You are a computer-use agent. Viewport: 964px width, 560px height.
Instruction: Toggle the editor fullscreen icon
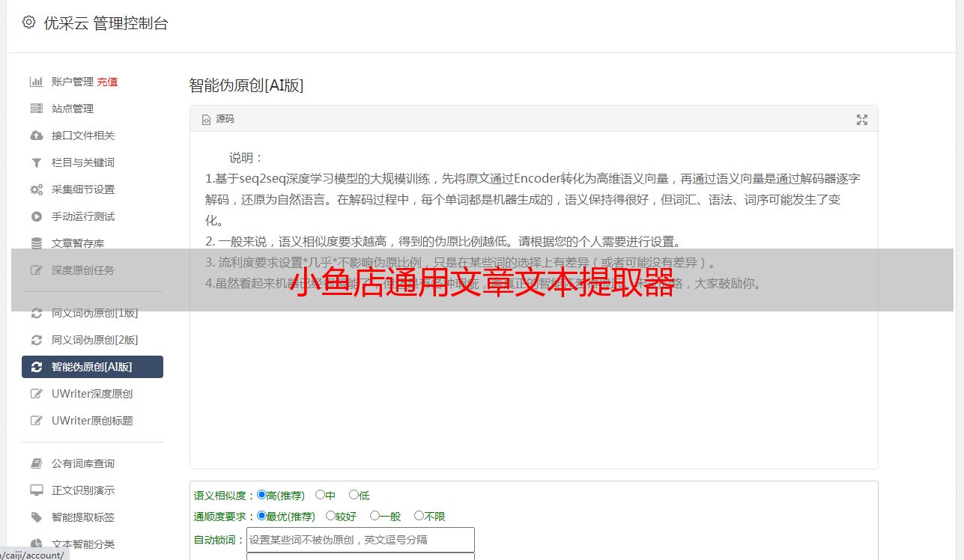click(862, 120)
